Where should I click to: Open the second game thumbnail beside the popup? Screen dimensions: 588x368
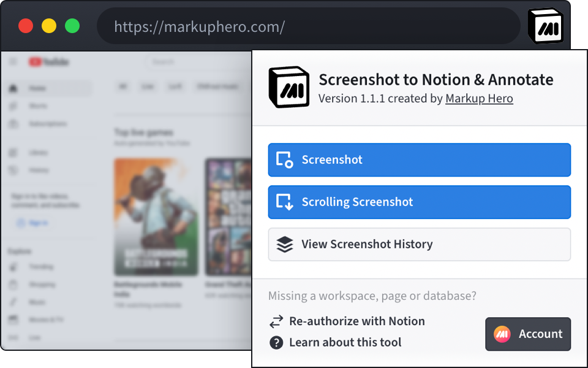point(228,217)
